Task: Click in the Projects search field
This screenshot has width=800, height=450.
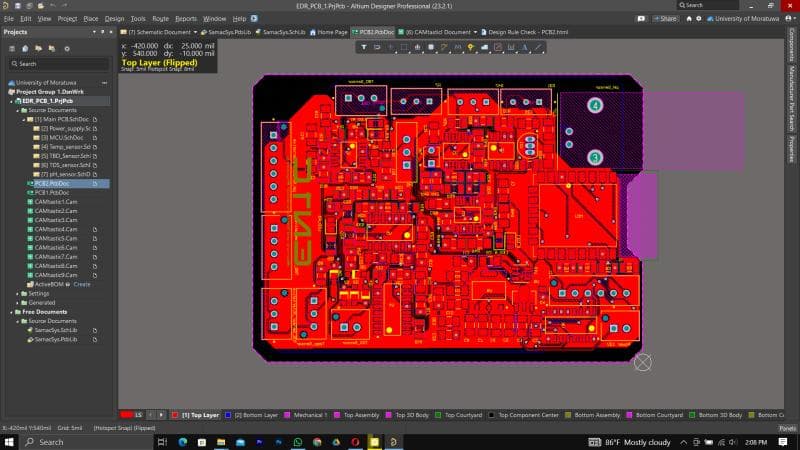Action: 58,64
